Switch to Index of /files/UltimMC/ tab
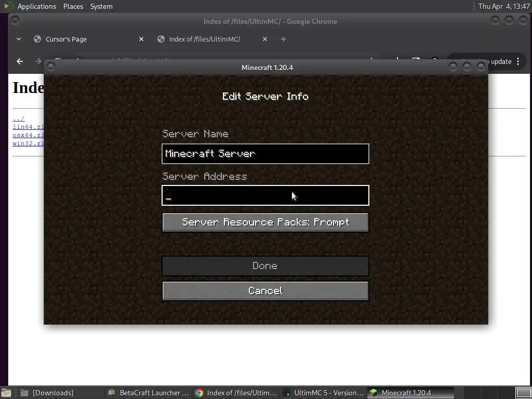The image size is (532, 399). point(212,39)
